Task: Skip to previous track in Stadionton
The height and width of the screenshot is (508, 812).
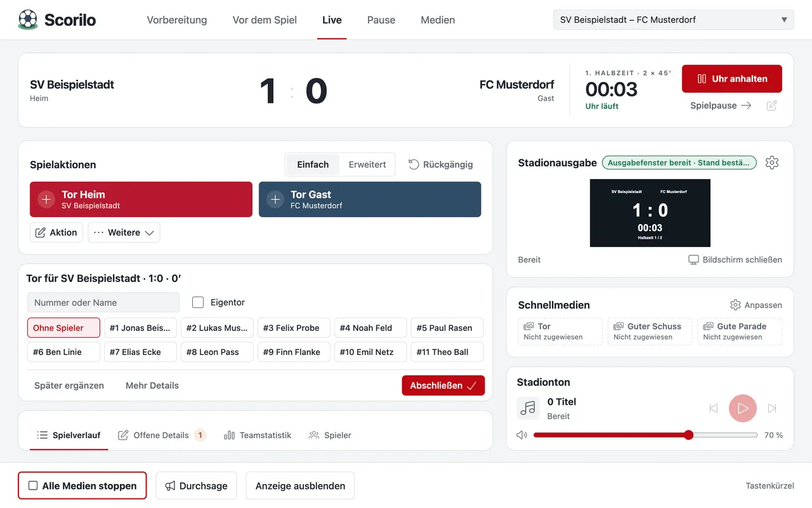Action: tap(714, 408)
